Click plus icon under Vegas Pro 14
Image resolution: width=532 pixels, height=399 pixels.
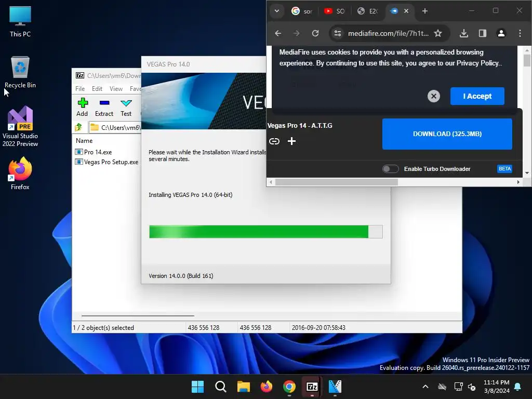[x=292, y=141]
